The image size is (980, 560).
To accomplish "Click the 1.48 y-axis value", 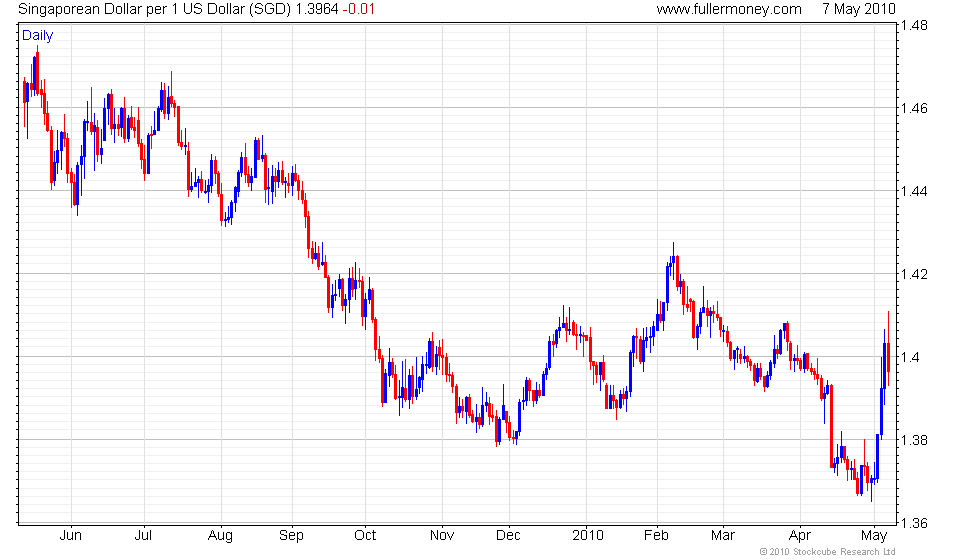I will point(914,26).
